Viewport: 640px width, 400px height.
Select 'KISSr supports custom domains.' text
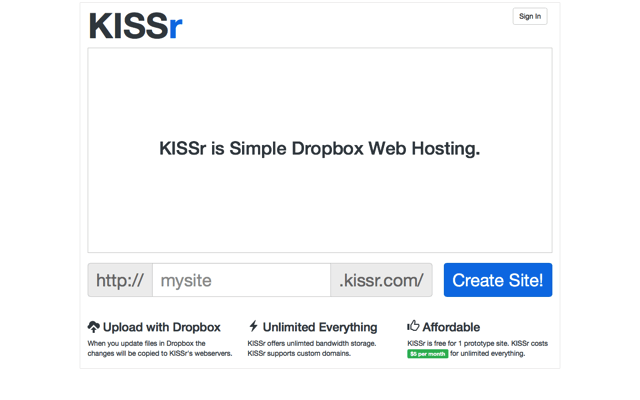point(299,353)
